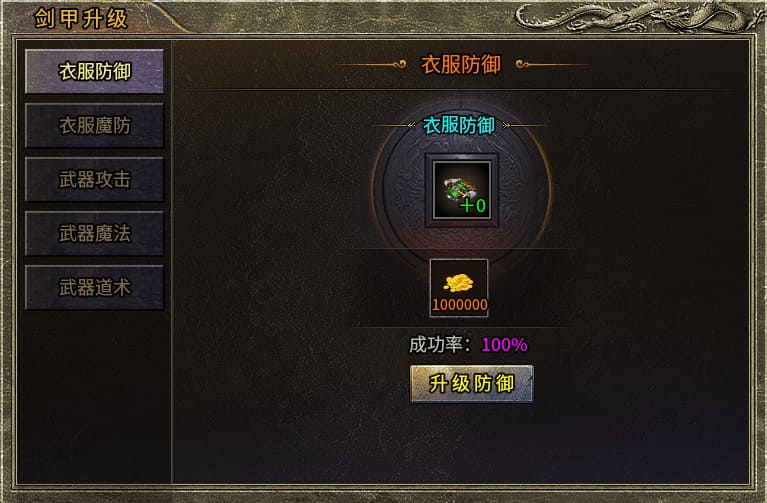
Task: Click right chevron ornament beside cyan label
Action: 506,126
